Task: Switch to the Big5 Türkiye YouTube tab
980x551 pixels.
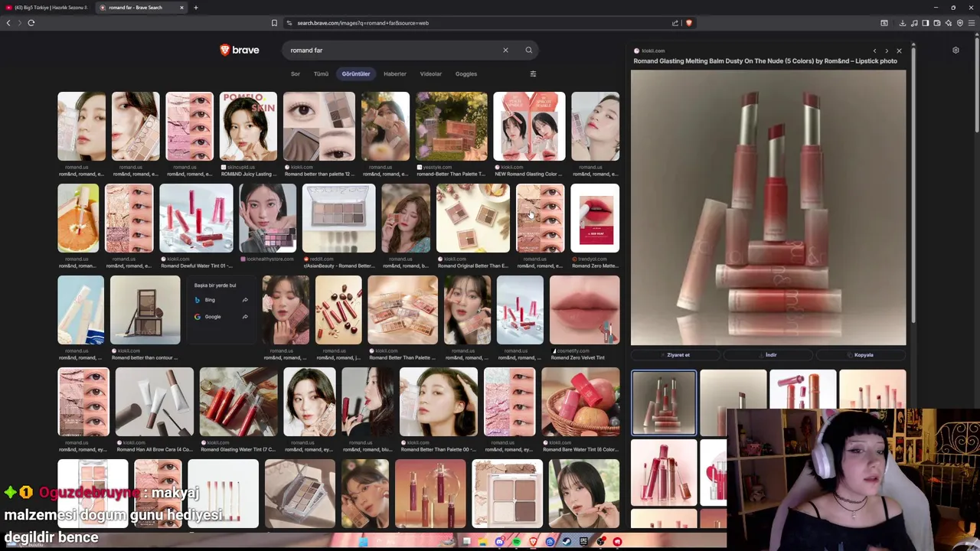Action: pos(47,8)
